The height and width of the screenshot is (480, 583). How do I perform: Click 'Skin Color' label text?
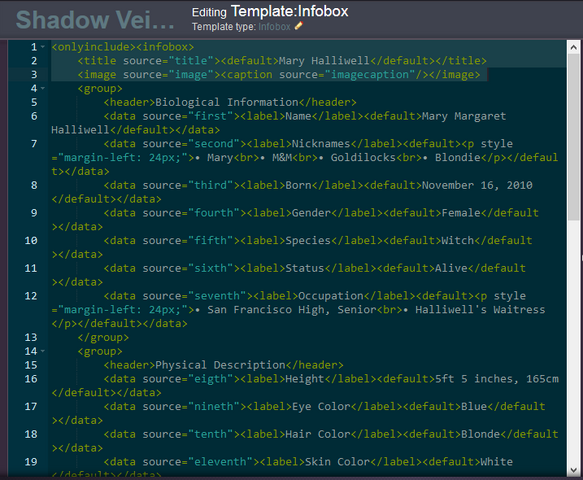(x=337, y=462)
